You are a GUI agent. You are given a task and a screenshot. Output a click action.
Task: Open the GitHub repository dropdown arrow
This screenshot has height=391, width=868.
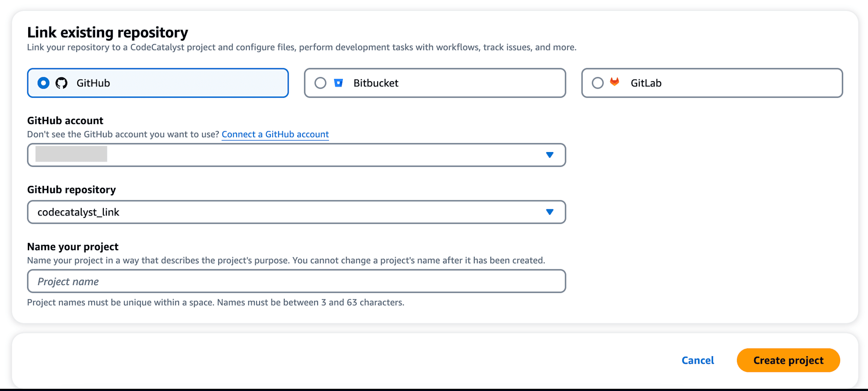(x=549, y=212)
